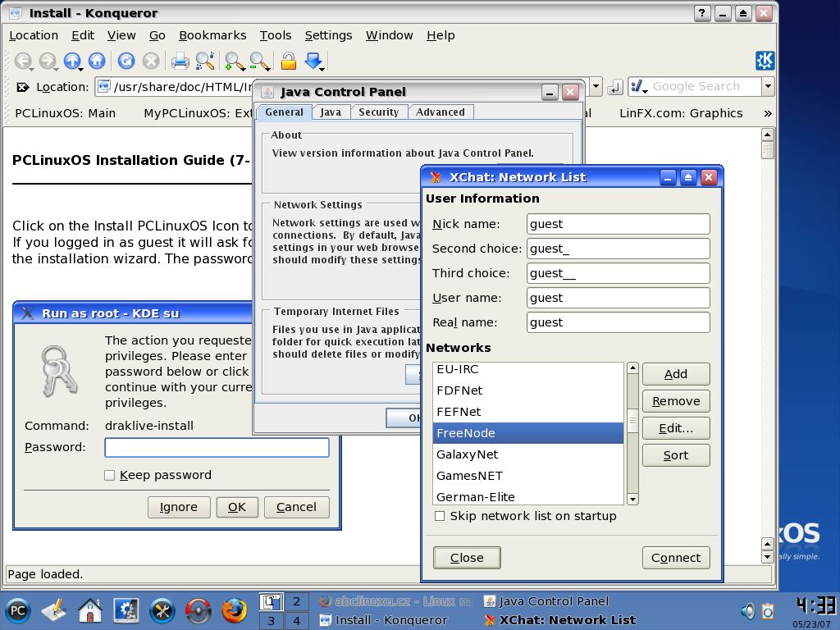Image resolution: width=840 pixels, height=630 pixels.
Task: Click Sort in the Networks section
Action: (676, 454)
